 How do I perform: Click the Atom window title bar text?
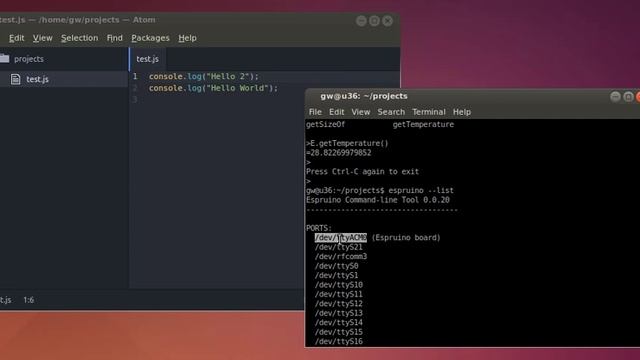pyautogui.click(x=78, y=20)
